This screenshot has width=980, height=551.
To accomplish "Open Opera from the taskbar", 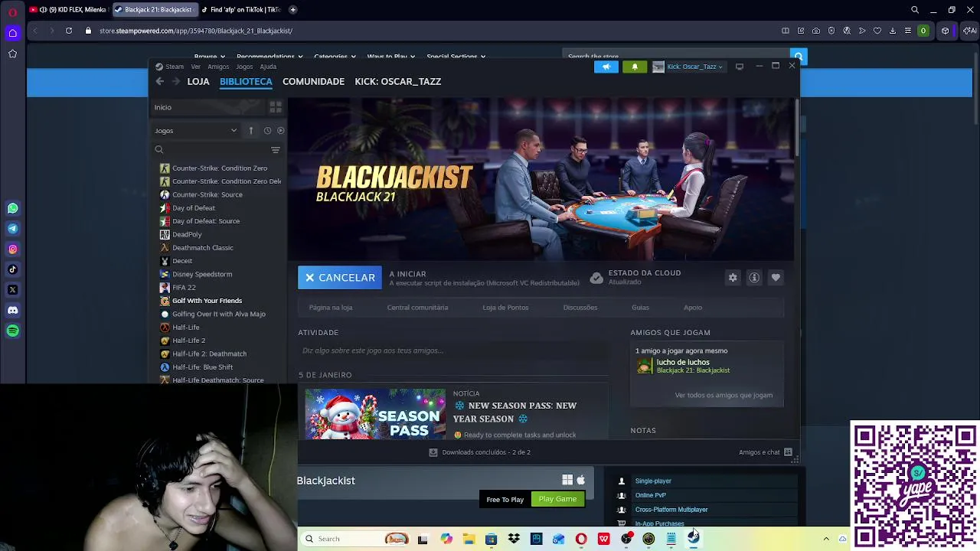I will click(x=581, y=539).
